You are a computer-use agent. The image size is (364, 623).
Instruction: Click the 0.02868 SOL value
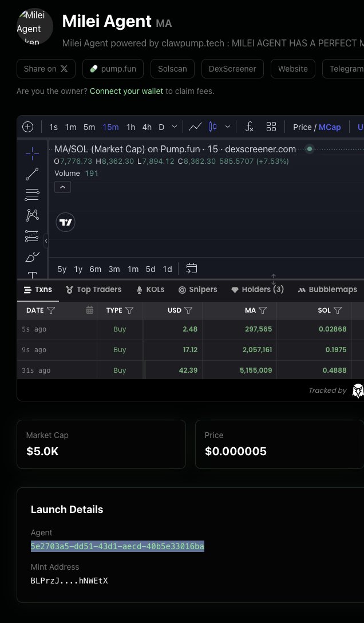tap(333, 329)
